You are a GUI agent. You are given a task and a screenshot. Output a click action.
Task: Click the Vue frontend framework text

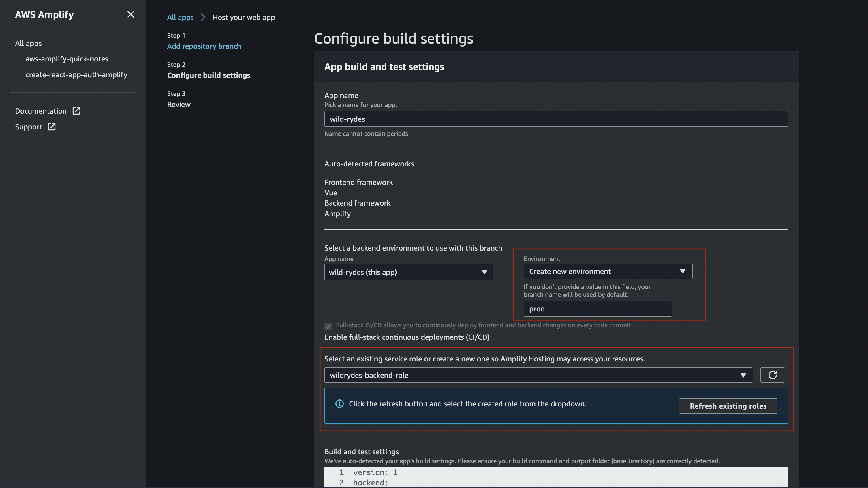coord(330,192)
